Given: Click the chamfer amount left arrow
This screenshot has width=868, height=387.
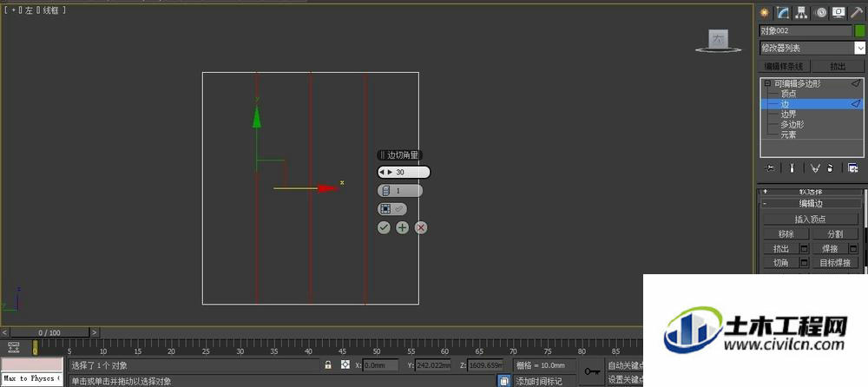Looking at the screenshot, I should point(383,172).
